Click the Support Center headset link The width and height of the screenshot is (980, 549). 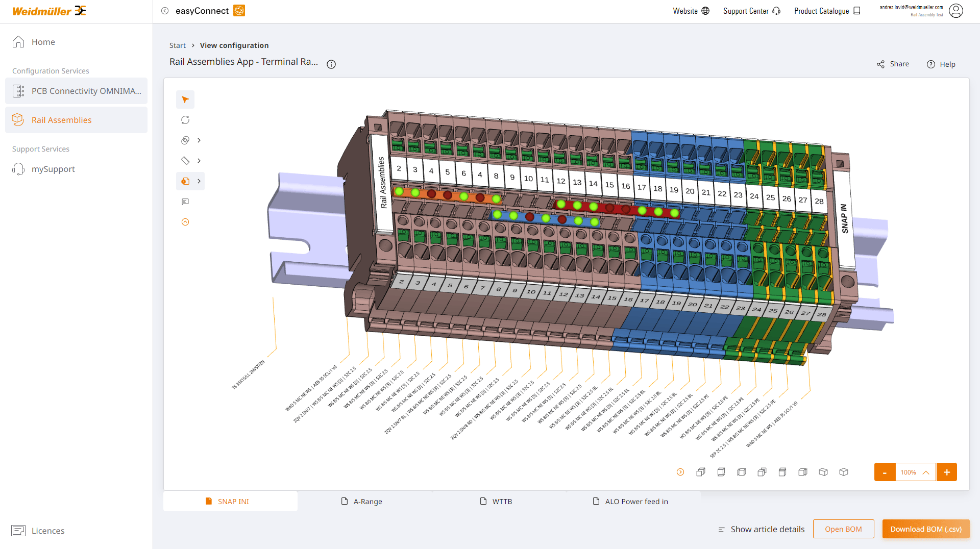coord(751,11)
